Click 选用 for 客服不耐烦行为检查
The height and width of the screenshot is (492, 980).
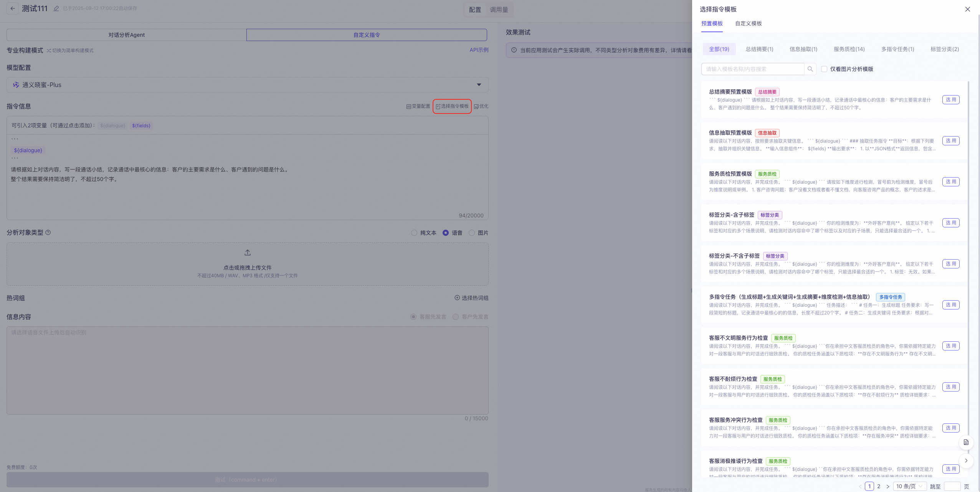[951, 387]
